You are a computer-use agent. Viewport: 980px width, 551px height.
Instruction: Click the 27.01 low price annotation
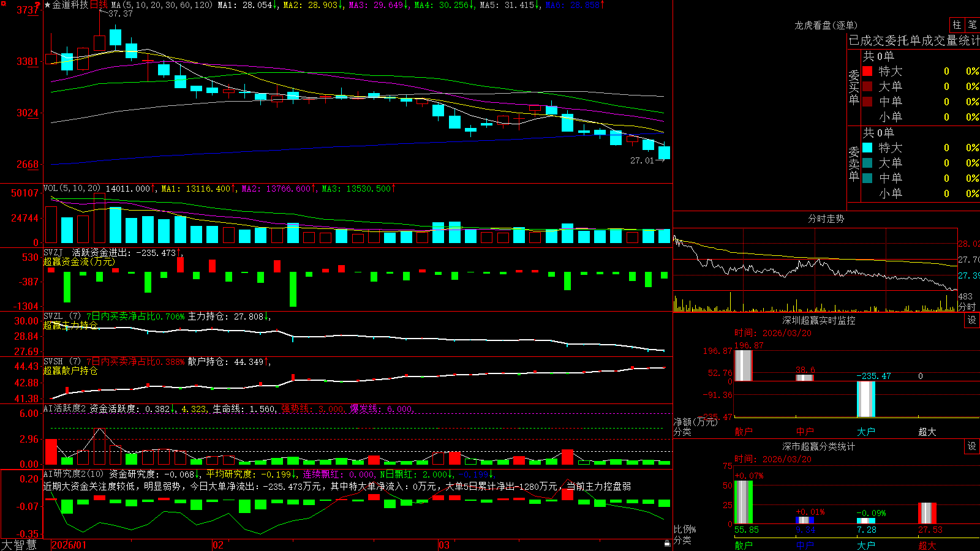(x=642, y=160)
